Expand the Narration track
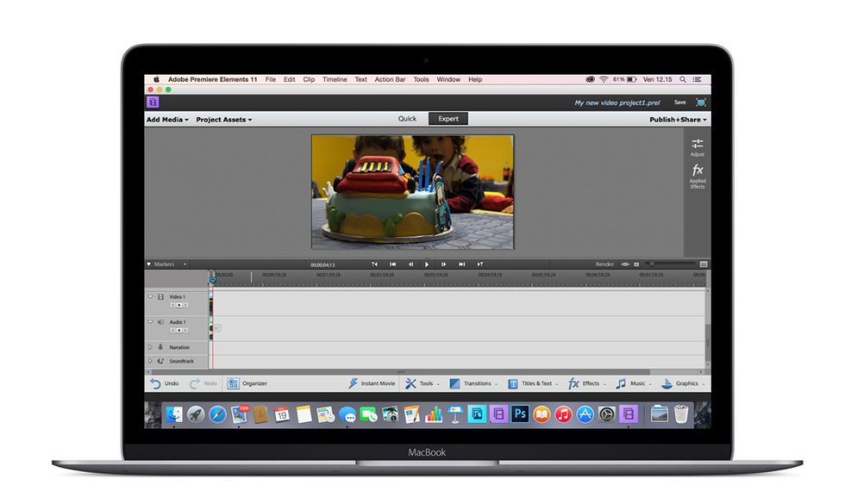 click(x=150, y=346)
